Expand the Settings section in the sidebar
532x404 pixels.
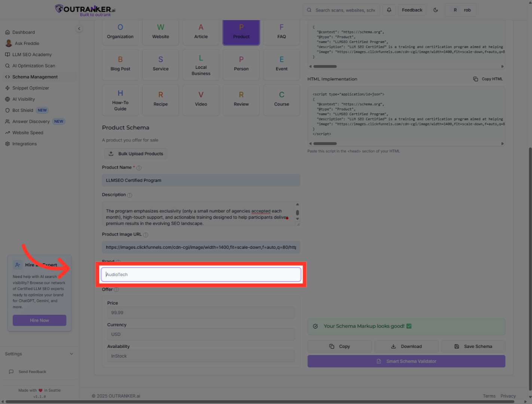coord(39,354)
